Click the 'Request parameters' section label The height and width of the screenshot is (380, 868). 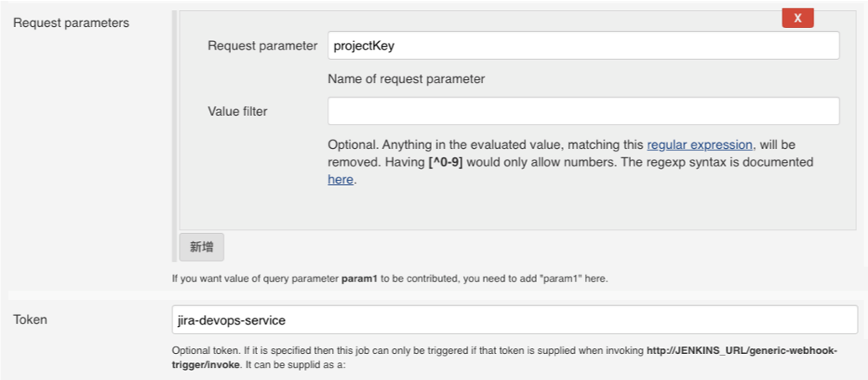click(71, 23)
